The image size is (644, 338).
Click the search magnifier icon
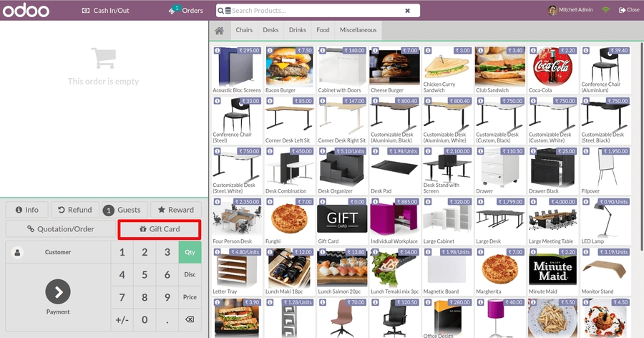click(220, 10)
